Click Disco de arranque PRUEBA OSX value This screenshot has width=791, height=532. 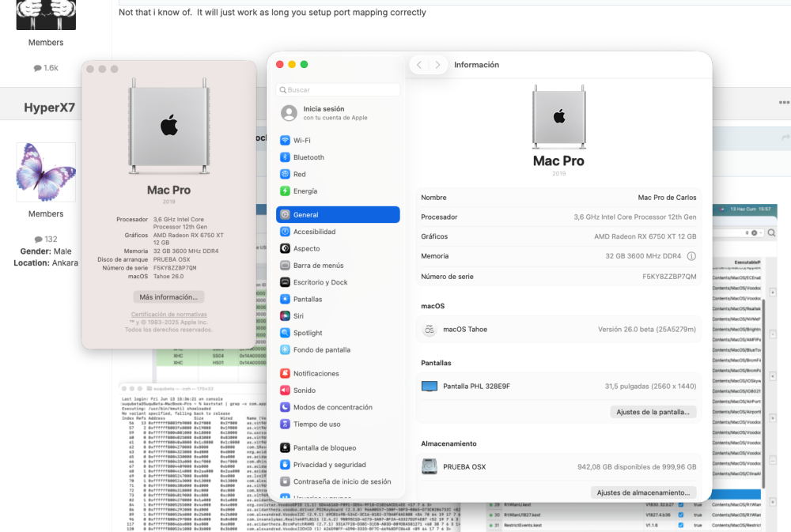[x=172, y=259]
